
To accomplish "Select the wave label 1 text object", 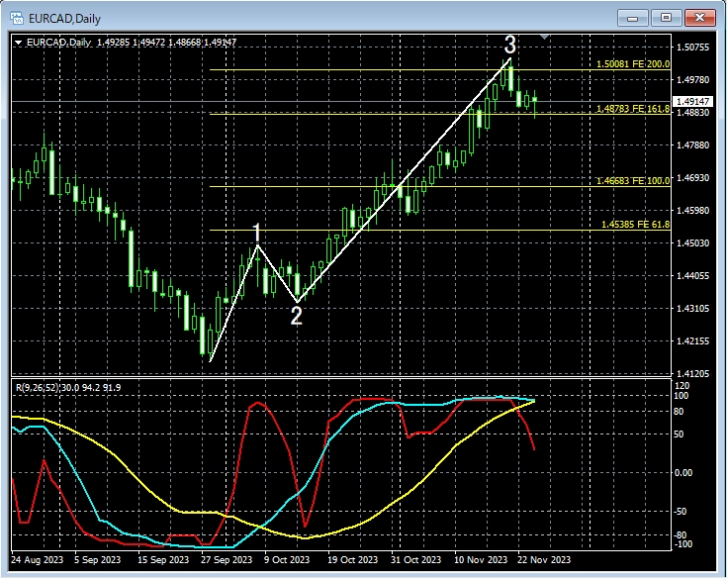I will point(257,234).
